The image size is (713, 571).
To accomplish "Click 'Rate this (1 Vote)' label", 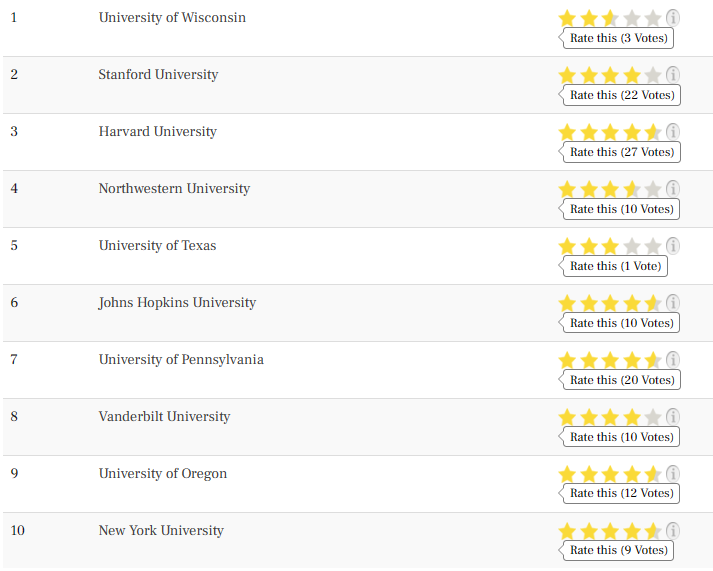I will coord(615,266).
